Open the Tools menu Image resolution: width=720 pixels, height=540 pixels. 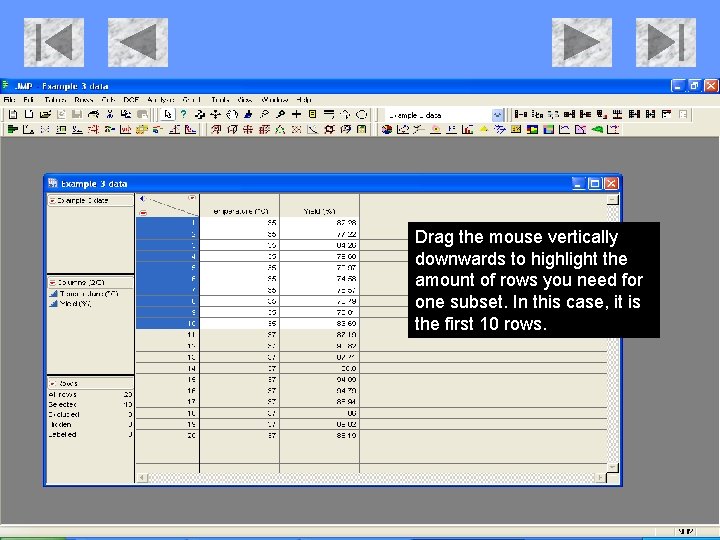(x=220, y=100)
